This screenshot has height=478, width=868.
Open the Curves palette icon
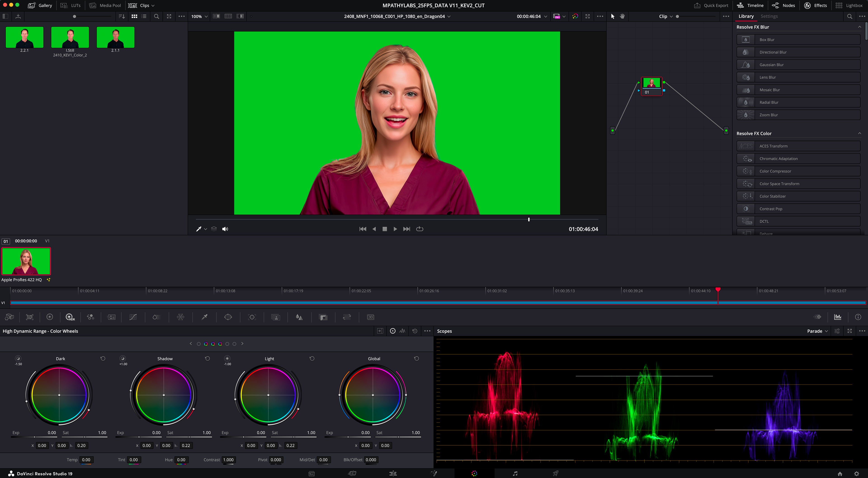[133, 317]
